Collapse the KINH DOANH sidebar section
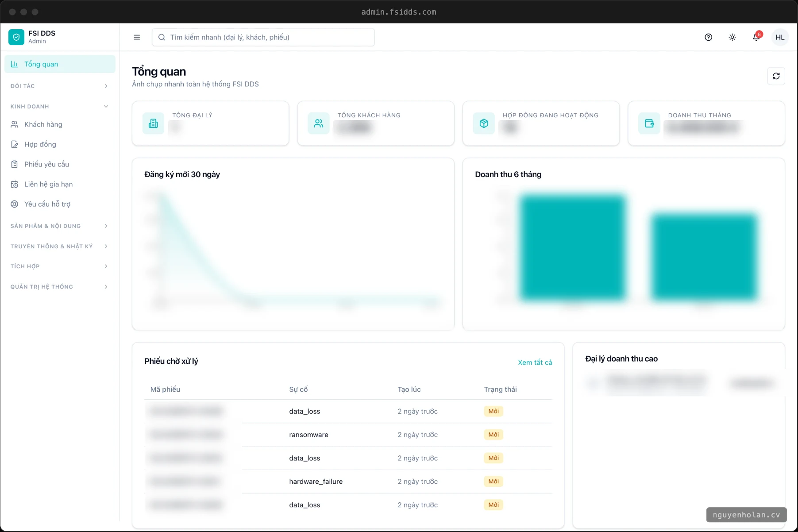The width and height of the screenshot is (798, 532). click(60, 106)
